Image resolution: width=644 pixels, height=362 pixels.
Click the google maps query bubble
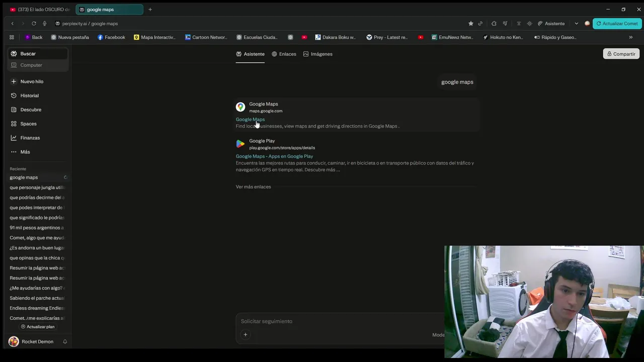point(457,82)
